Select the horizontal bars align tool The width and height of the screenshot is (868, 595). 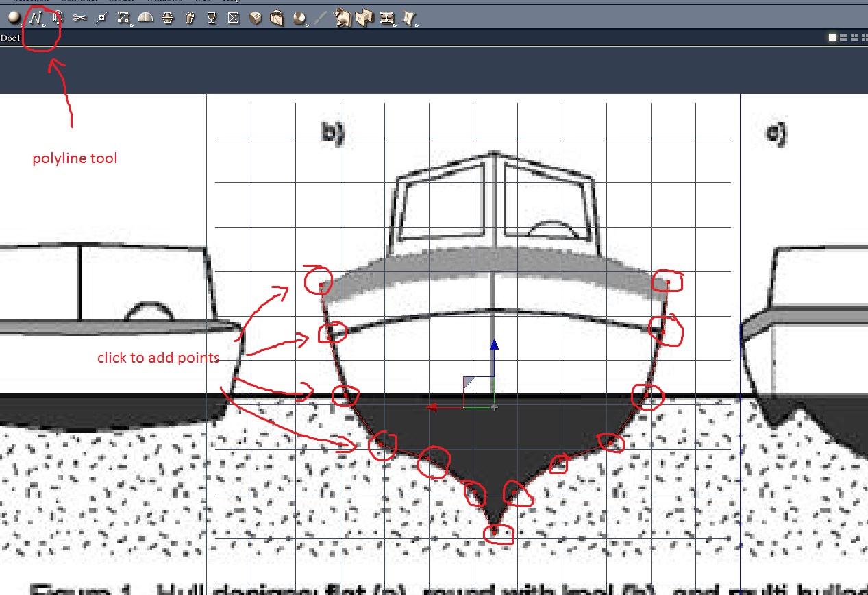tap(387, 19)
